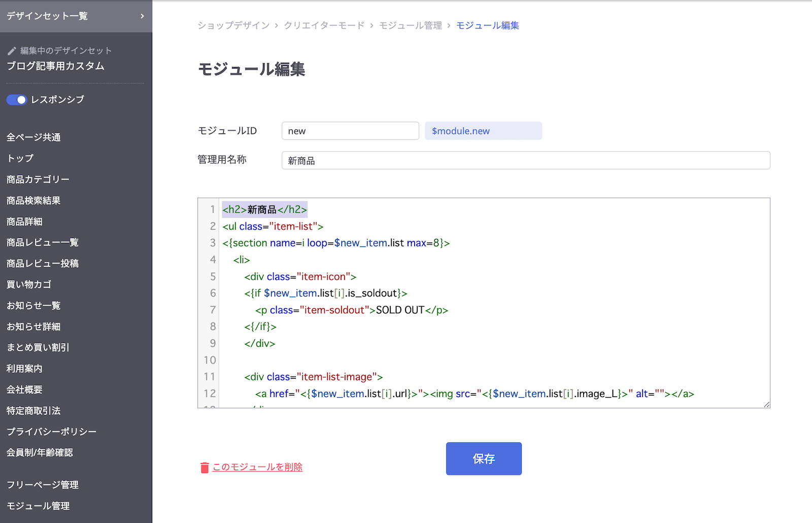Click the モジュールID input showing new
This screenshot has width=812, height=523.
click(x=350, y=130)
